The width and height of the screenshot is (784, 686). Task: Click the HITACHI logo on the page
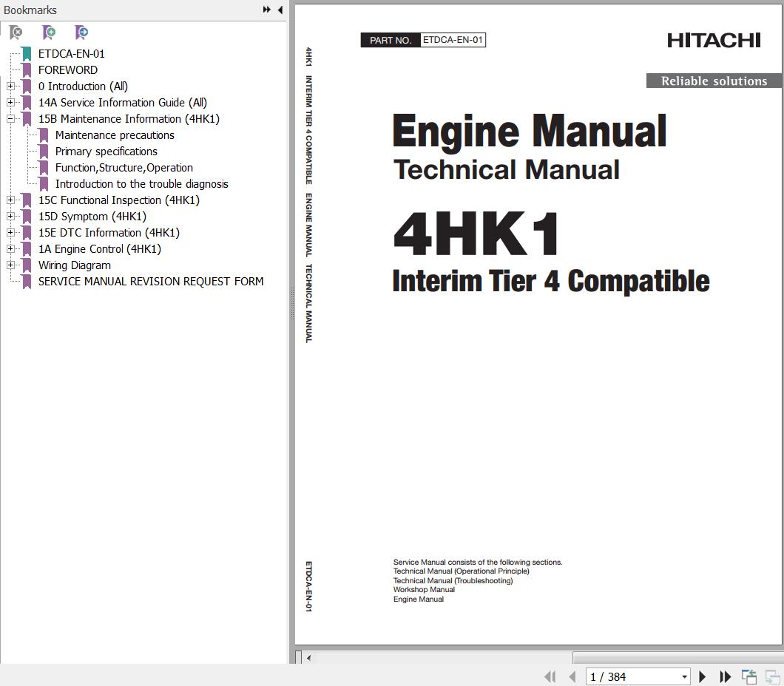(714, 41)
